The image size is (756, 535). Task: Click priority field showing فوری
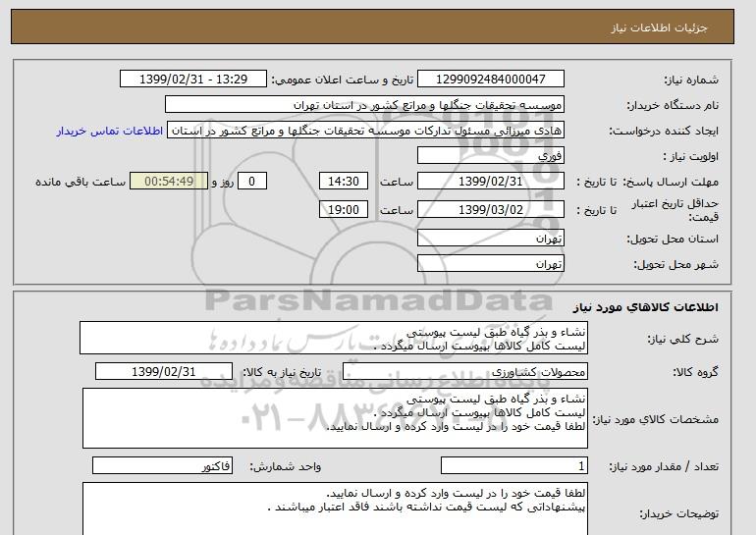[490, 156]
